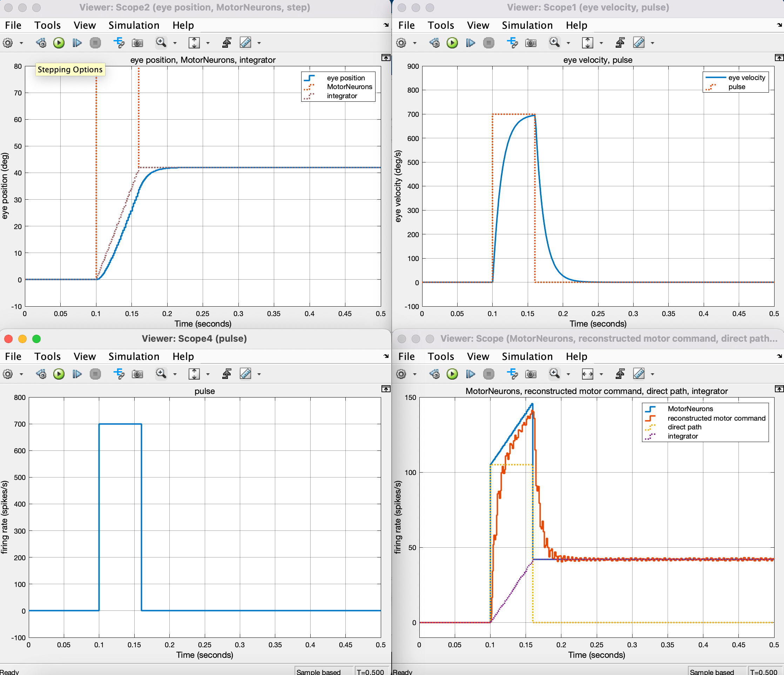The image size is (784, 675).
Task: Run the simulation in Scope2 viewer
Action: click(x=59, y=43)
